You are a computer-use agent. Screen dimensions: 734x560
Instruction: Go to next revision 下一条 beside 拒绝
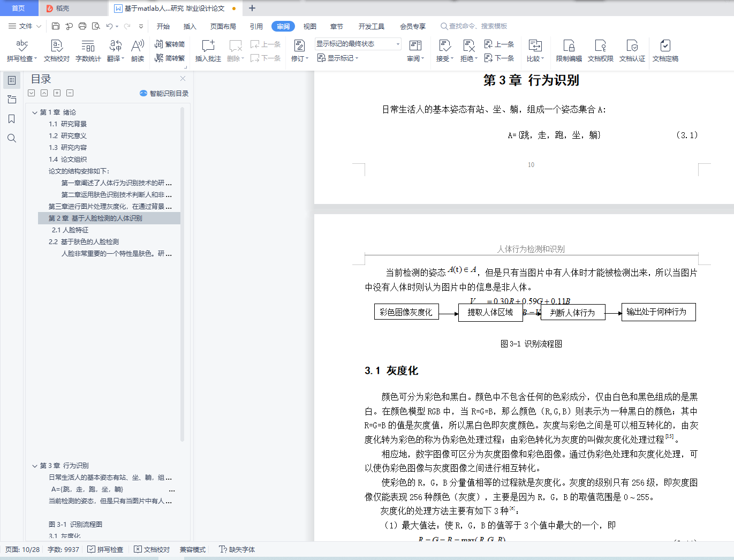(499, 58)
